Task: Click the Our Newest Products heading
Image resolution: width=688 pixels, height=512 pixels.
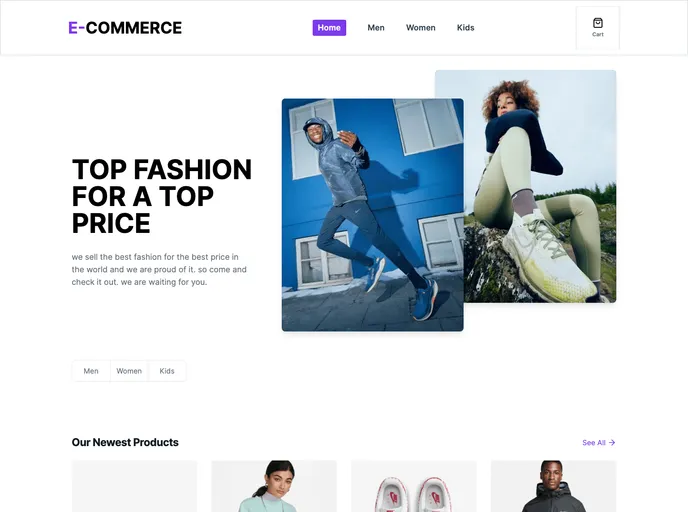Action: (x=125, y=442)
